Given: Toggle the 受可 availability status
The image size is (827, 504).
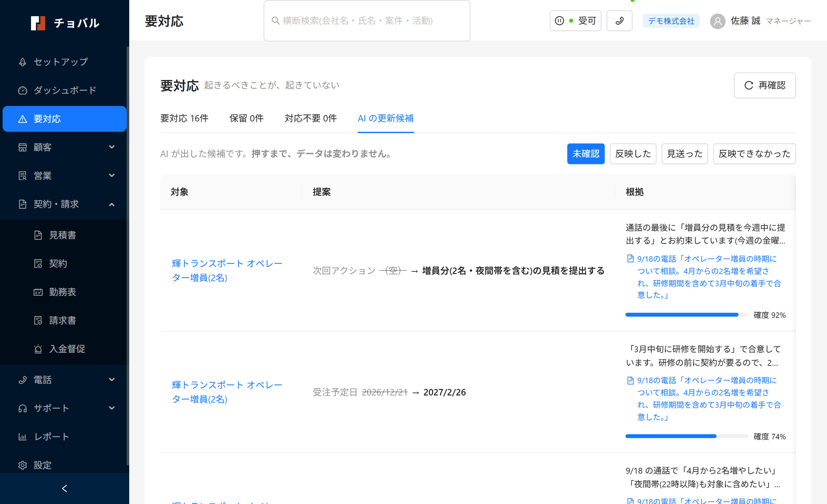Looking at the screenshot, I should pos(575,21).
